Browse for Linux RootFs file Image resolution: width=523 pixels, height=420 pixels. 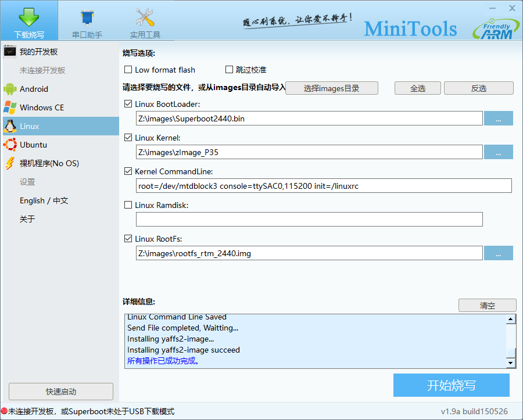pyautogui.click(x=499, y=253)
